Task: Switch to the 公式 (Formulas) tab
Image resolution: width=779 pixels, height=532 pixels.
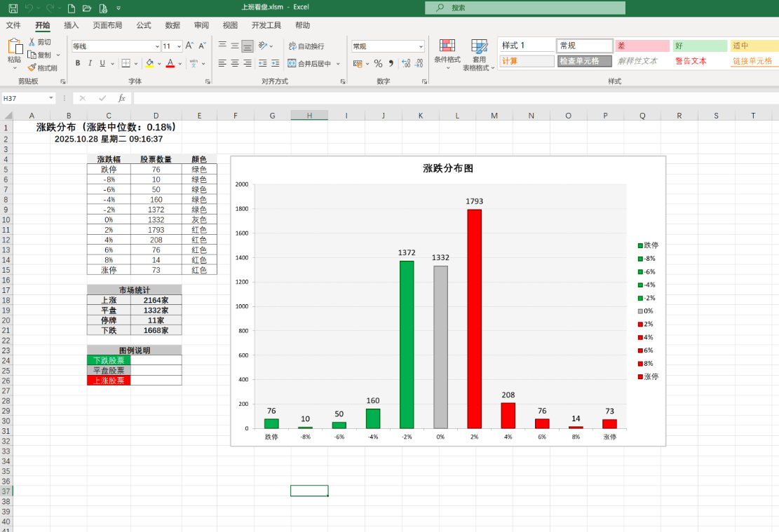Action: pyautogui.click(x=143, y=25)
